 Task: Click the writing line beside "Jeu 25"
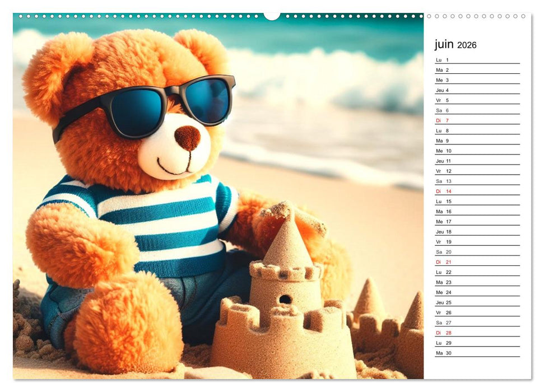493,303
